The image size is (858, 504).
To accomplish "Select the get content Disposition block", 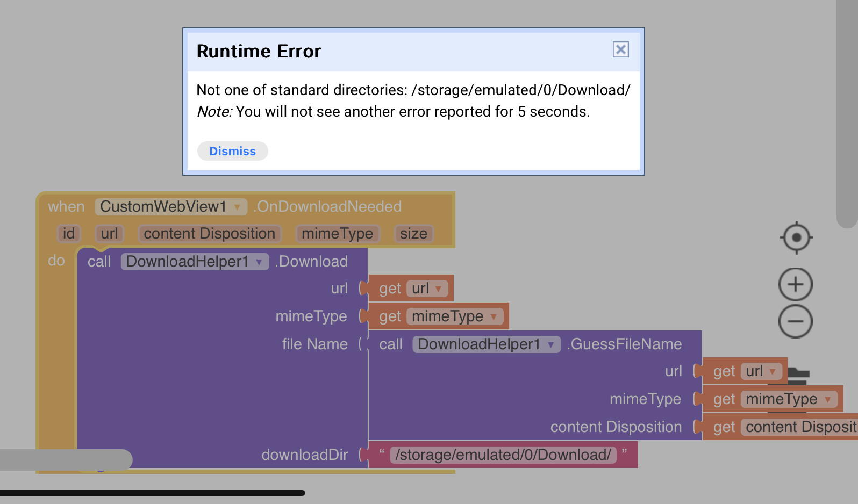I will click(x=780, y=427).
